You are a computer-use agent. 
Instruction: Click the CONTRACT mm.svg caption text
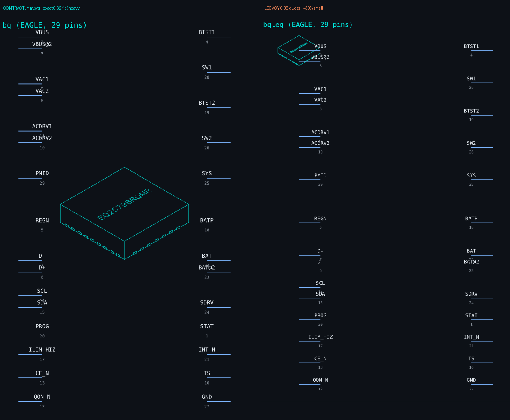pos(42,8)
